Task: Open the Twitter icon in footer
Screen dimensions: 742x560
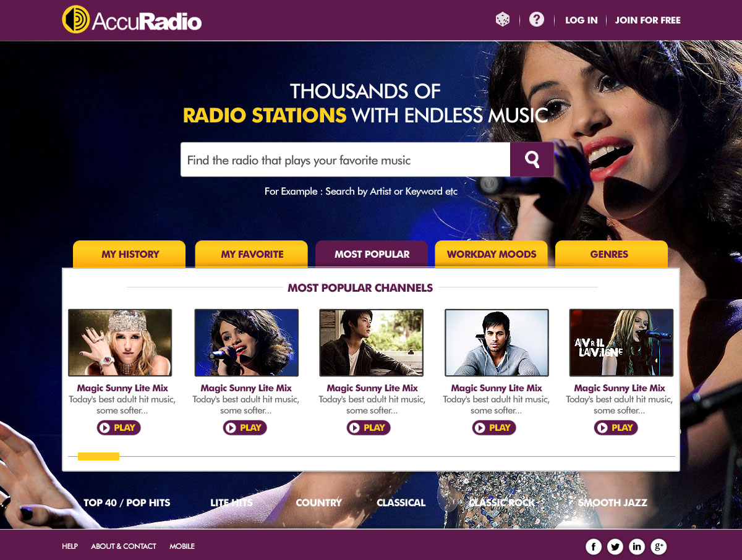Action: pos(615,546)
